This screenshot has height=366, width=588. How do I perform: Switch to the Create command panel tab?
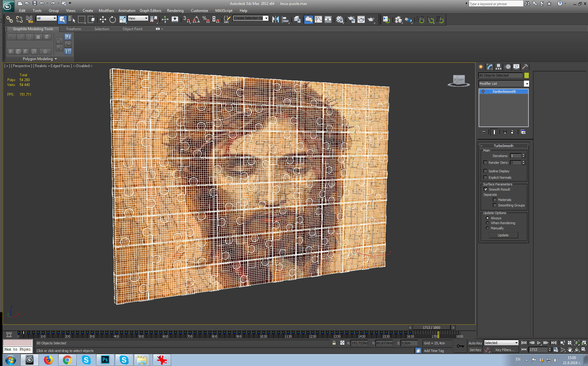pos(481,67)
